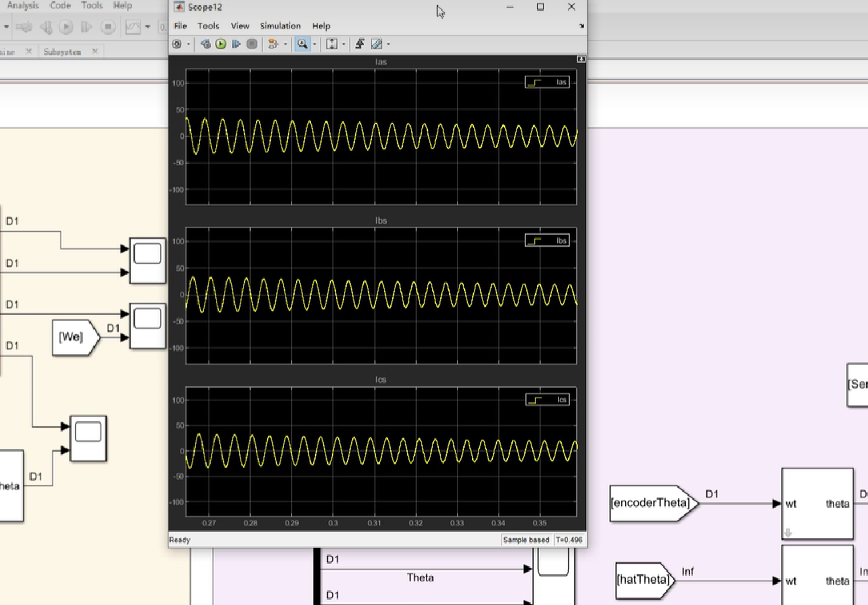Screen dimensions: 868x605
Task: Toggle the Zoom magnifier tool
Action: pos(302,44)
